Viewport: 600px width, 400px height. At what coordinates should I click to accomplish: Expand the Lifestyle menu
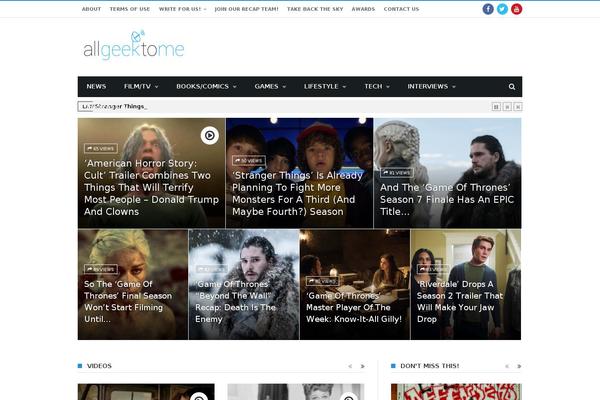[325, 87]
